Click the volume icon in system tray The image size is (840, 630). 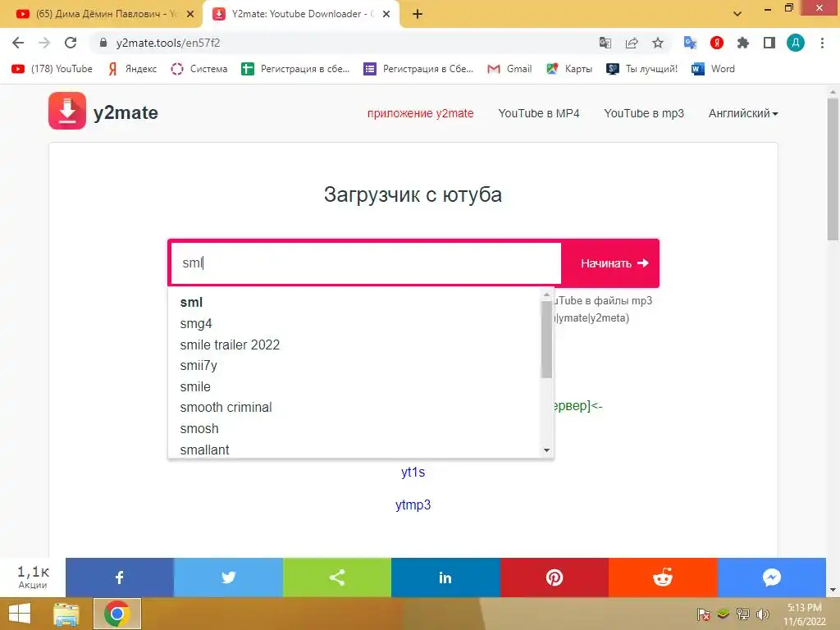(x=763, y=614)
